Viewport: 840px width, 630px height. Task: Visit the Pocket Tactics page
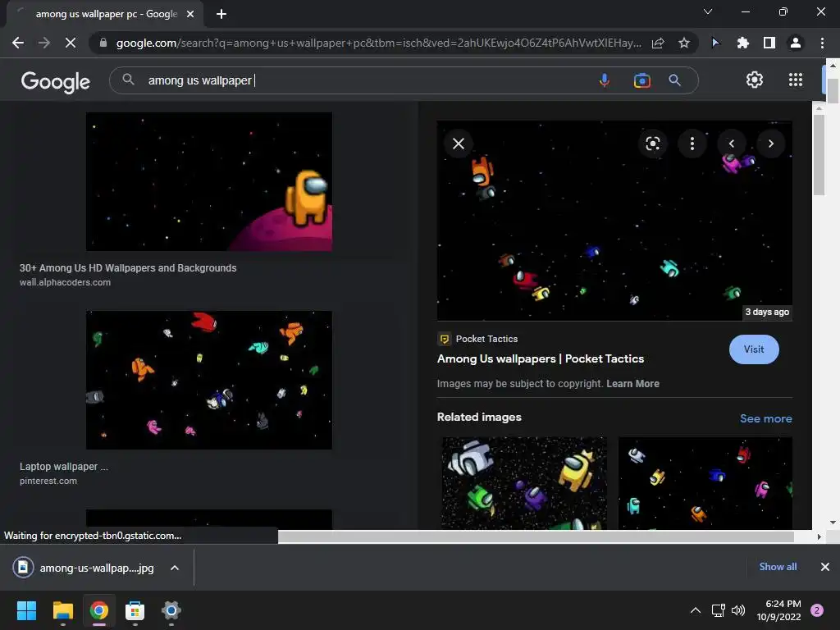(754, 349)
